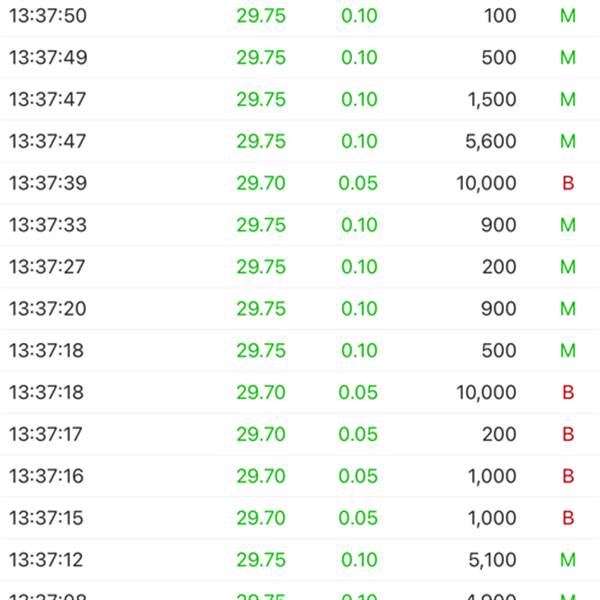Select the 13:37:16 timestamp
The height and width of the screenshot is (600, 600).
pos(46,476)
